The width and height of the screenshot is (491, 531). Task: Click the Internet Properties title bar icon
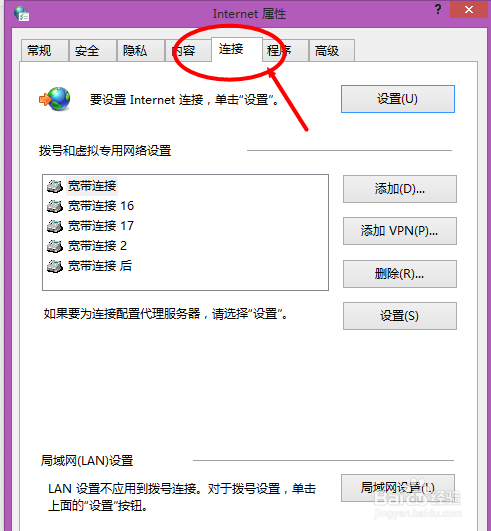(x=22, y=14)
